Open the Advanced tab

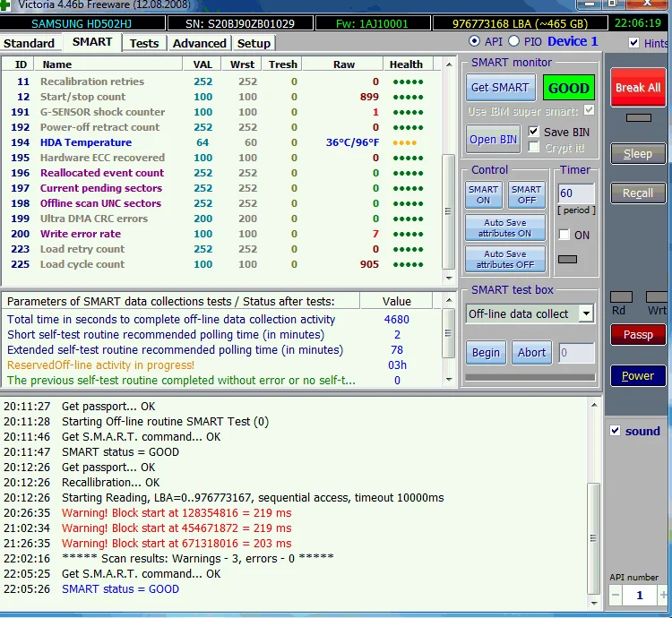[199, 43]
